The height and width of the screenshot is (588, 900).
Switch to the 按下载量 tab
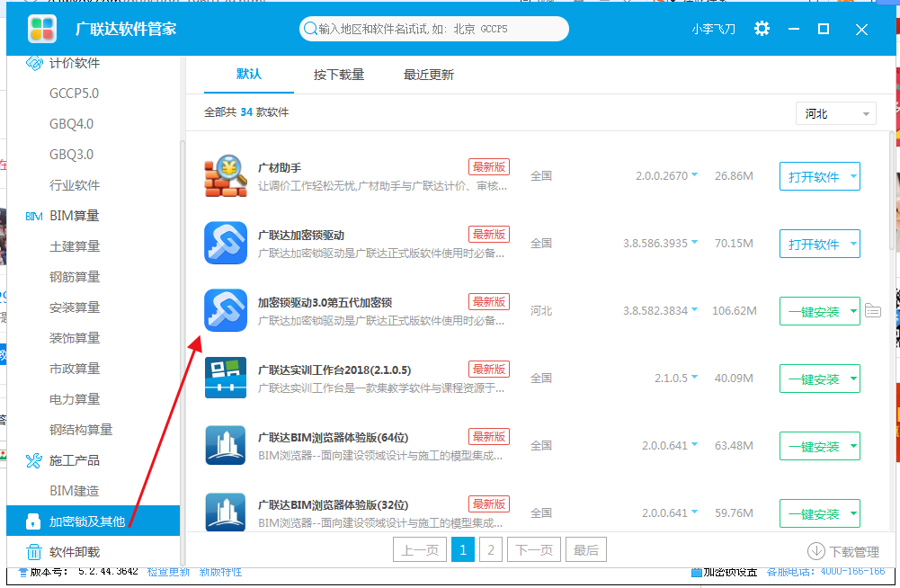coord(339,75)
